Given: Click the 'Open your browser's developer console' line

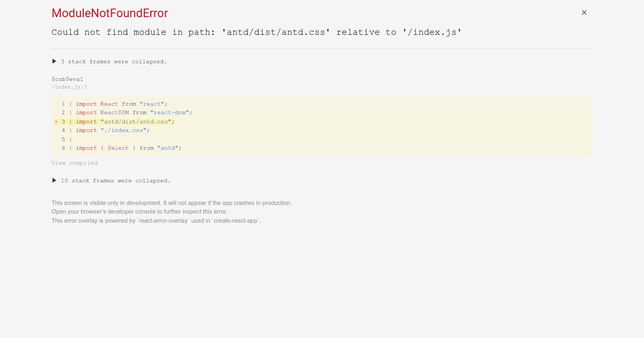Looking at the screenshot, I should (140, 211).
